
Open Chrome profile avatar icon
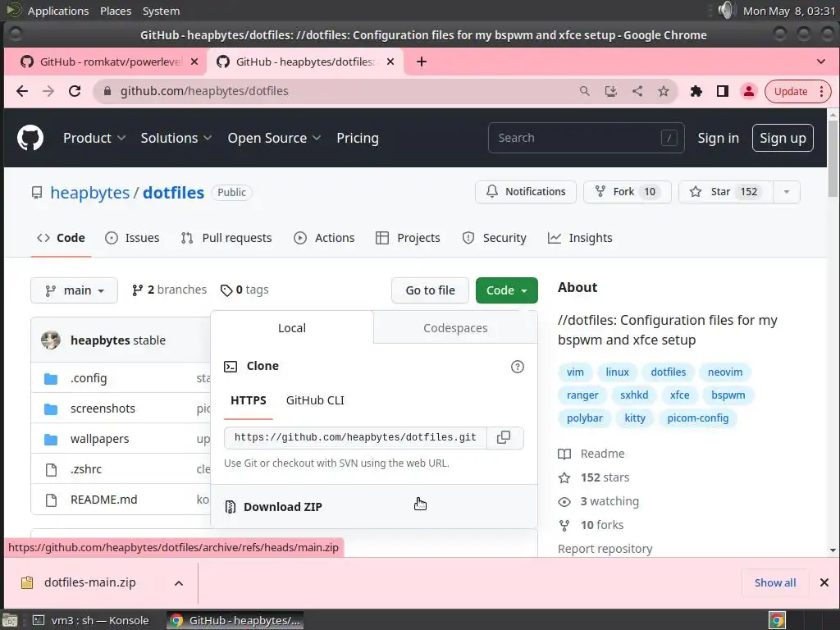click(x=748, y=91)
